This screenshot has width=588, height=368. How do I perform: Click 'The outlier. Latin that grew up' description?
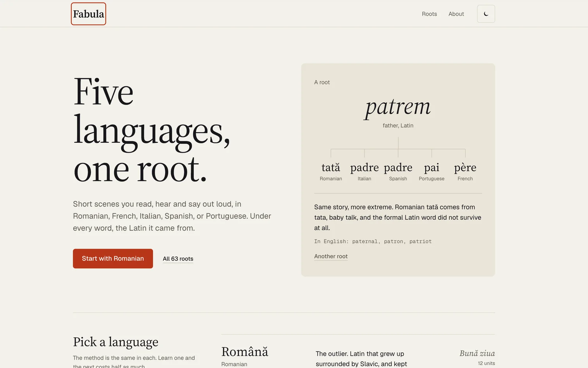361,359
